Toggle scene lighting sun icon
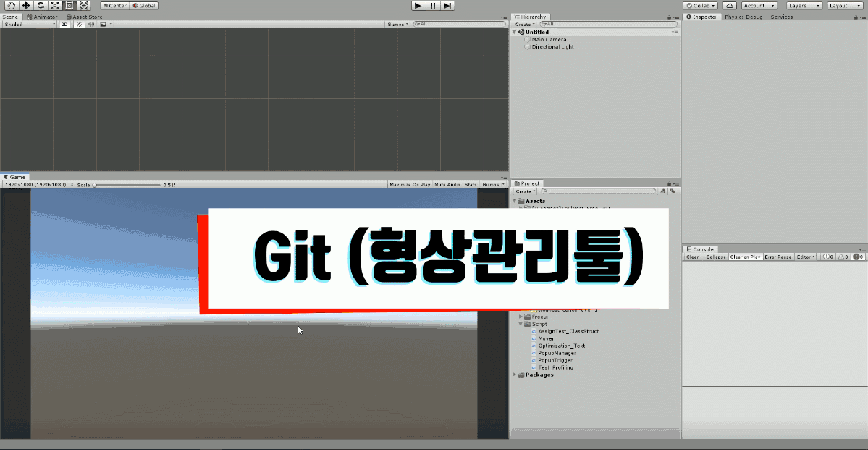Screen dimensions: 868x450 point(80,25)
